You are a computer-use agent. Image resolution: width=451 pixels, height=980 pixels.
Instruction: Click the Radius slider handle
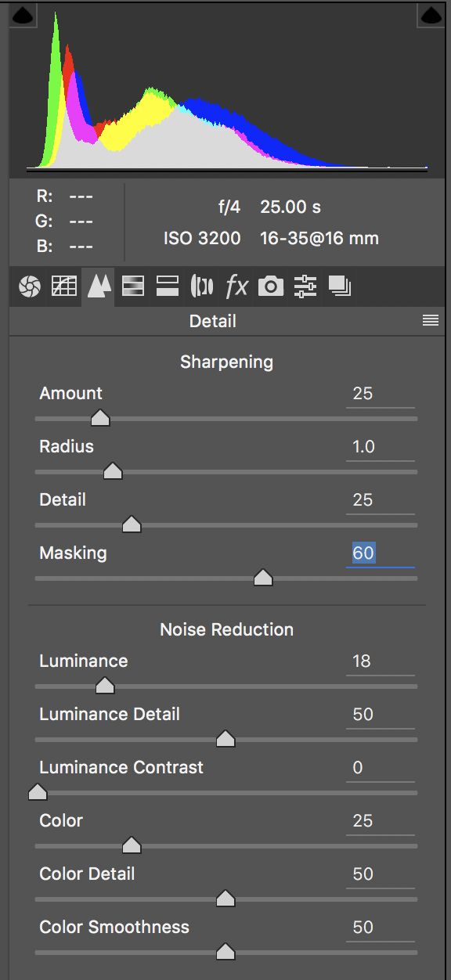pos(114,472)
